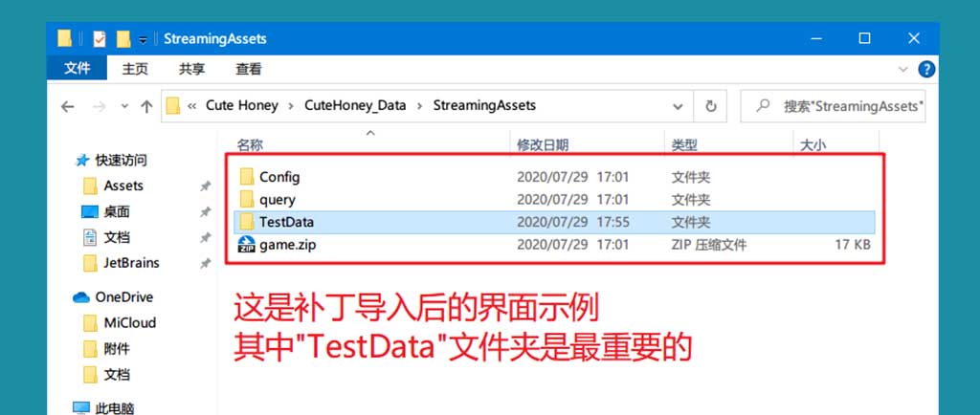Image resolution: width=980 pixels, height=415 pixels.
Task: Click the pin icon beside JetBrains
Action: click(x=205, y=264)
